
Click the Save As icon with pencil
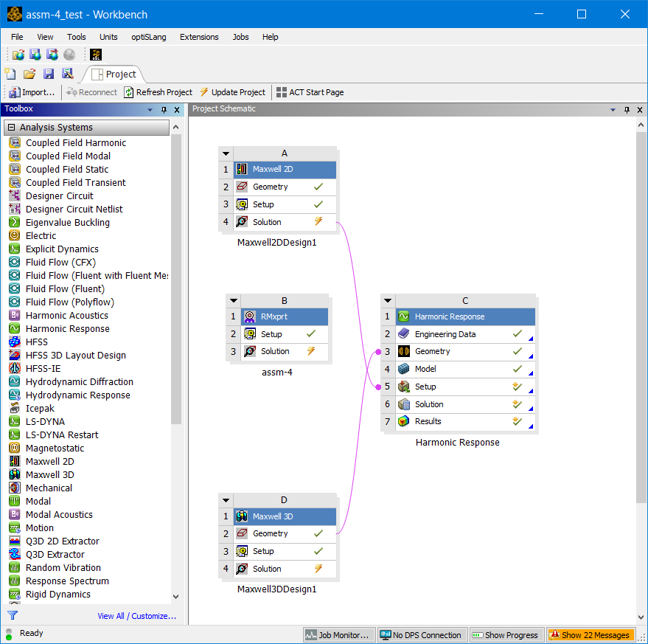click(x=67, y=74)
